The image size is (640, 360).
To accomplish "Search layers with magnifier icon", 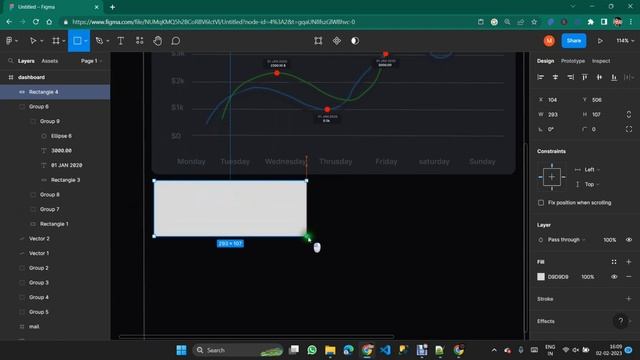I will [x=11, y=61].
